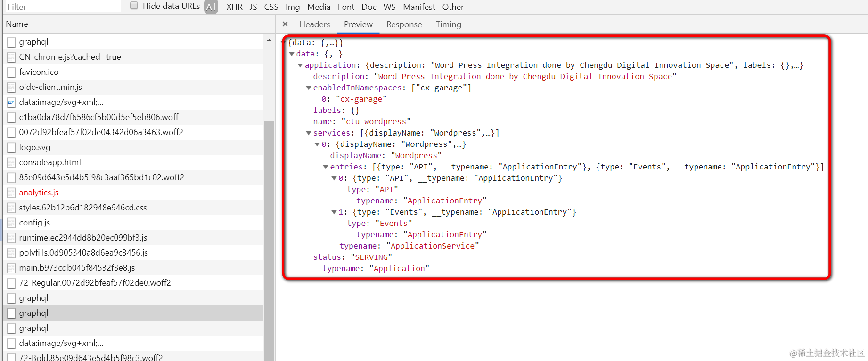The height and width of the screenshot is (361, 868).
Task: Click the file icon beside analytics.js
Action: coord(11,193)
